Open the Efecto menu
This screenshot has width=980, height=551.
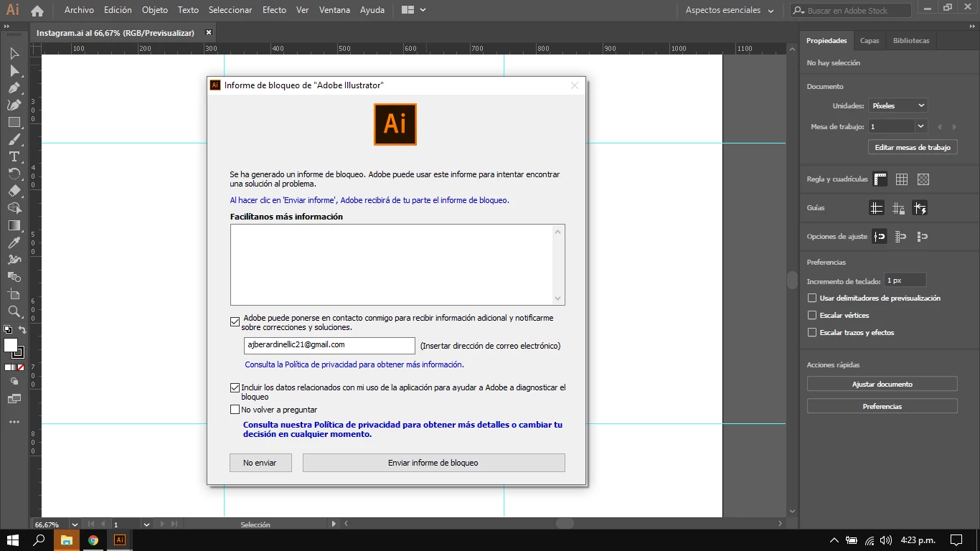274,10
